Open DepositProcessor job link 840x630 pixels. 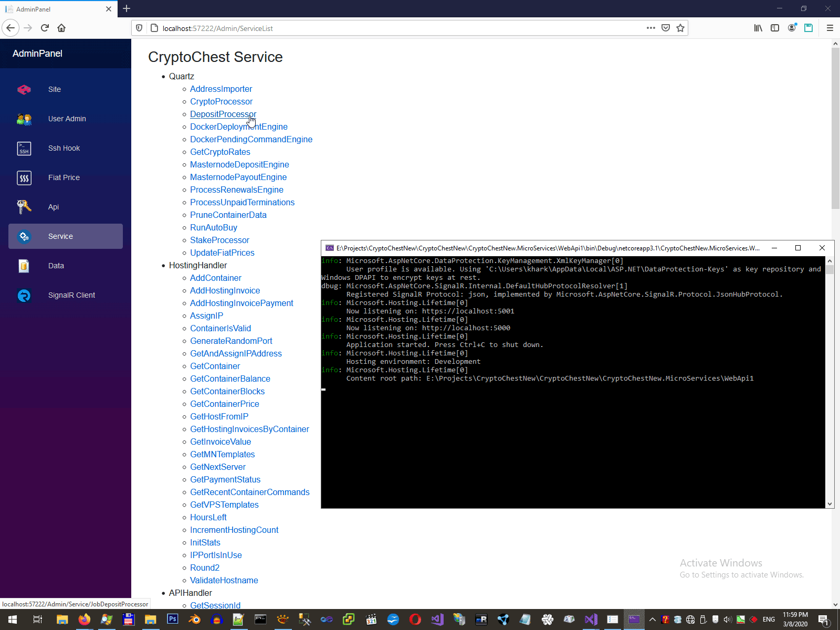pyautogui.click(x=223, y=114)
